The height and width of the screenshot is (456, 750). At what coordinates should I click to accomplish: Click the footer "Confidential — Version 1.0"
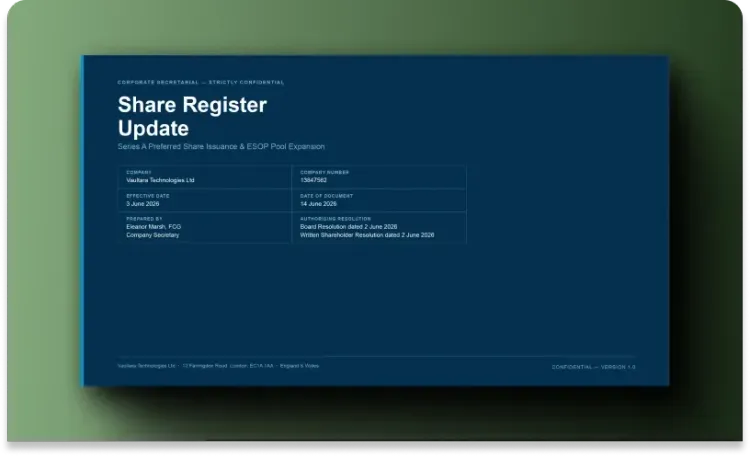[x=594, y=367]
